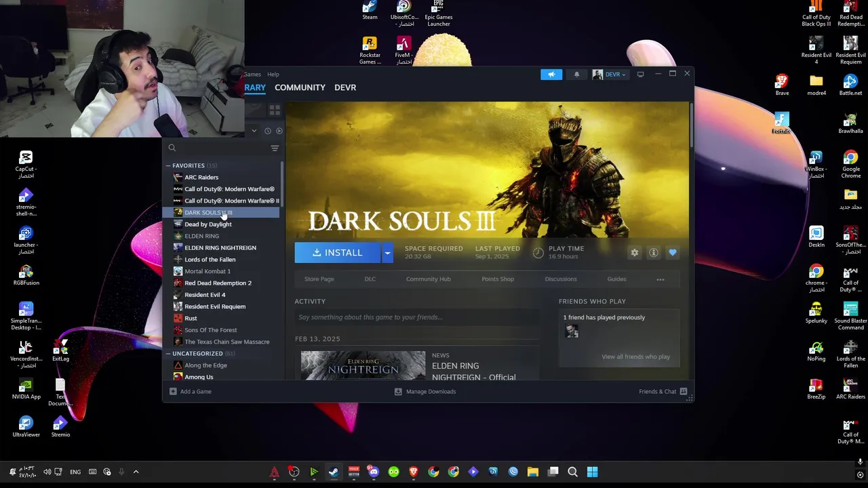This screenshot has height=488, width=868.
Task: Select ARC Raiders in favorites list
Action: tap(201, 177)
